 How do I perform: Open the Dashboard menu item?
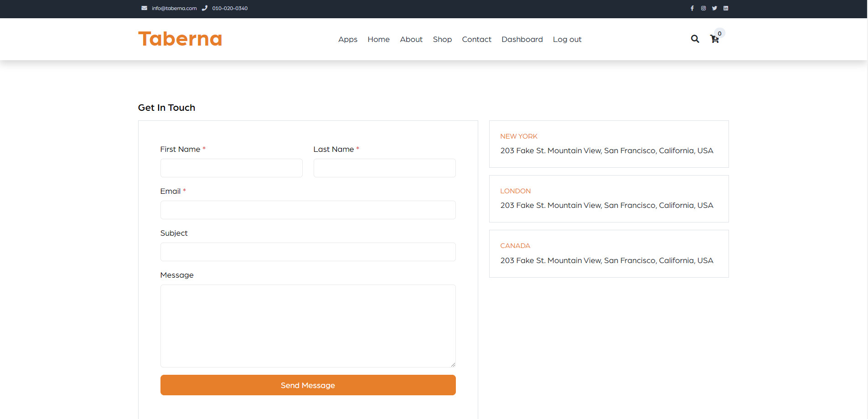click(x=522, y=39)
